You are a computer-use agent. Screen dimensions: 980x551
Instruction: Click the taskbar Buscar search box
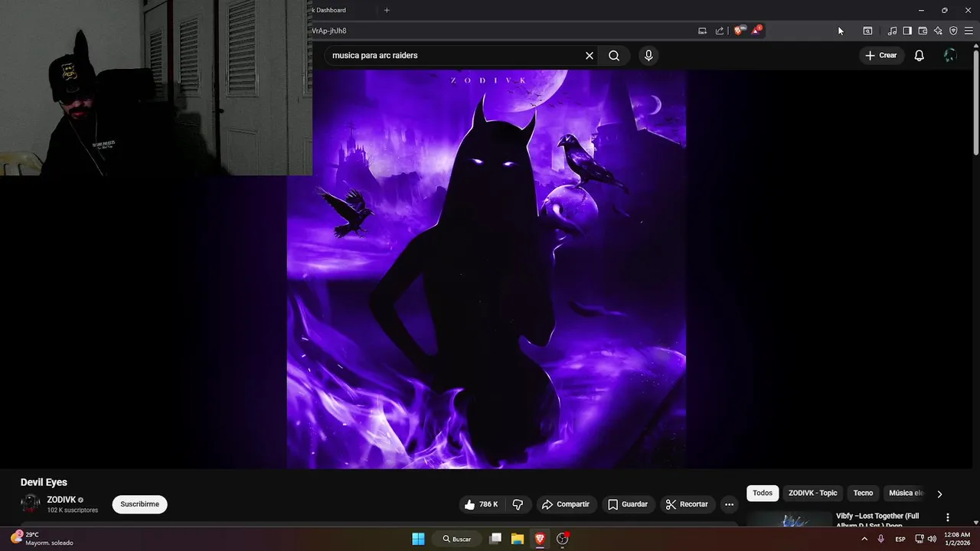456,539
